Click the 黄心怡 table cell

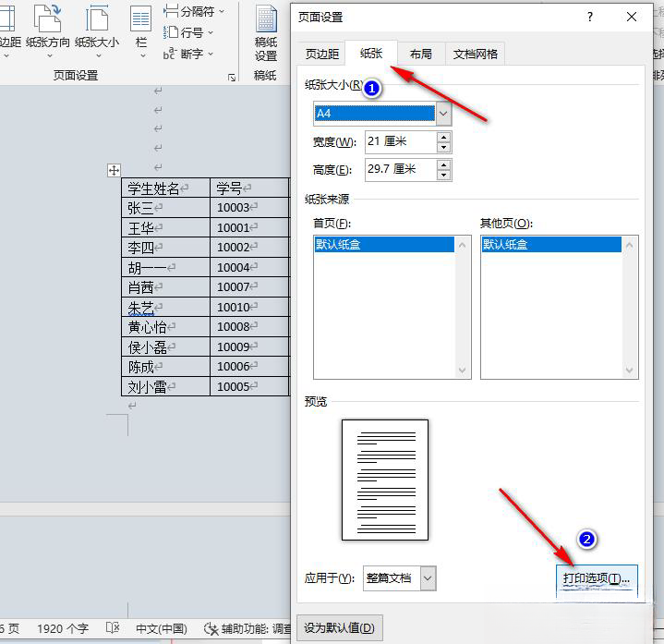[x=165, y=327]
